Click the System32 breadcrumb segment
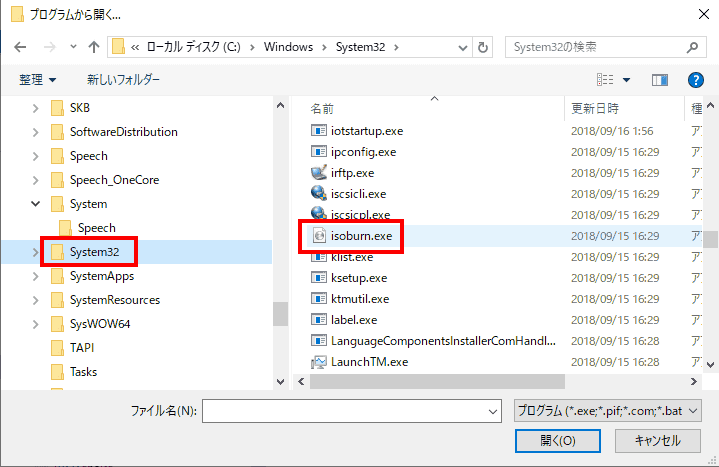The height and width of the screenshot is (467, 719). click(x=360, y=47)
